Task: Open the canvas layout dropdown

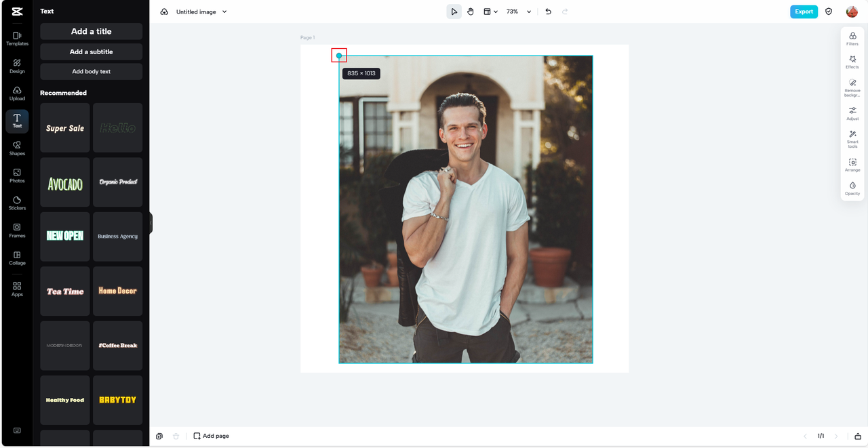Action: (490, 12)
